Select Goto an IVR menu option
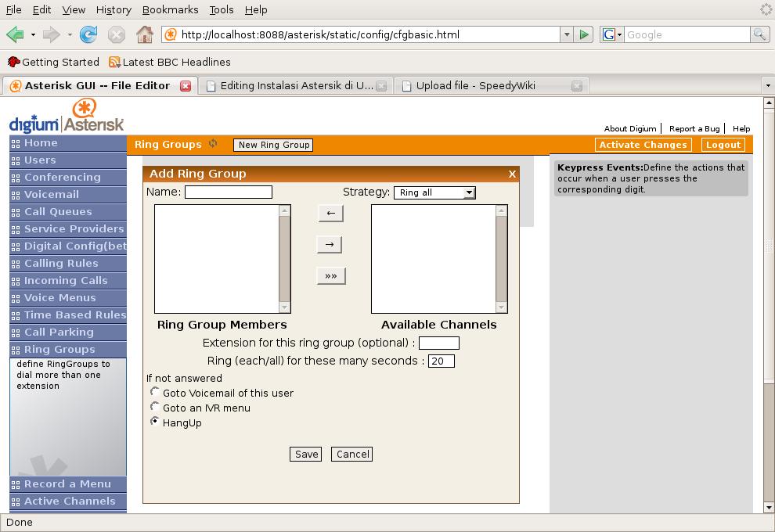The image size is (775, 532). coord(155,407)
